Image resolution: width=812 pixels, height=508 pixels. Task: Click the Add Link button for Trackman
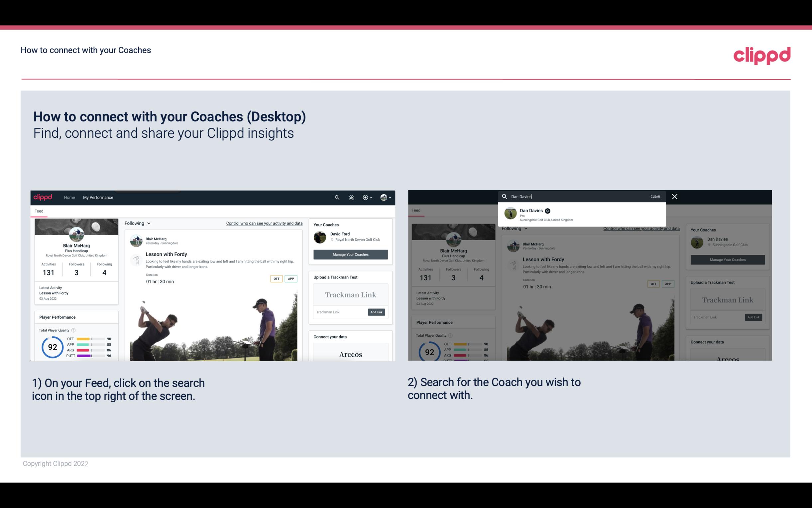[377, 312]
